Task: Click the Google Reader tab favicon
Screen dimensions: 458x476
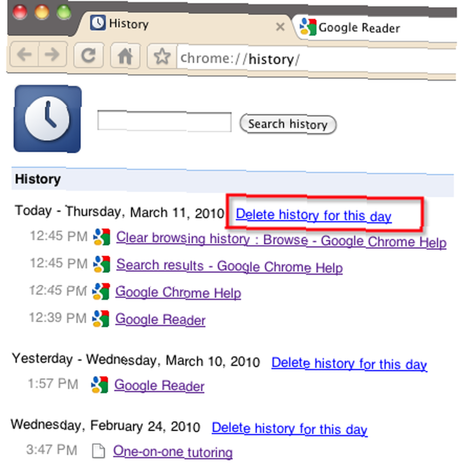Action: coord(308,27)
